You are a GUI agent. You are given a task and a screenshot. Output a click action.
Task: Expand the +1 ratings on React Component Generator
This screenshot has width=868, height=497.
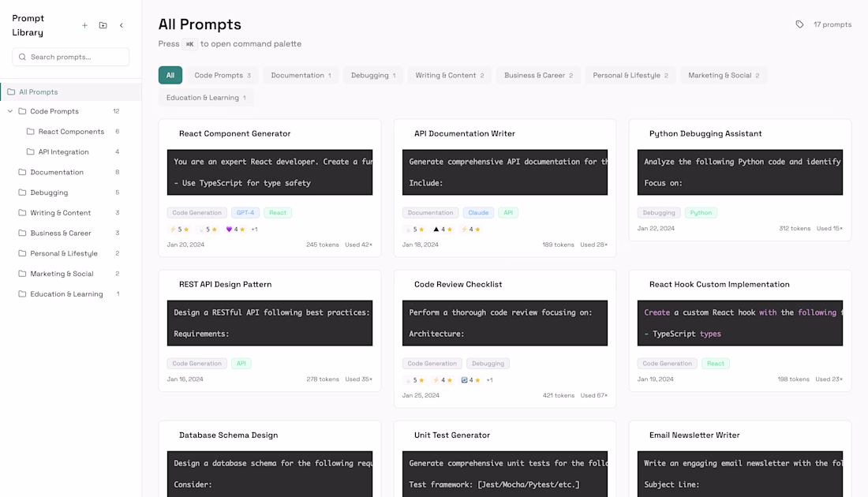pyautogui.click(x=254, y=230)
